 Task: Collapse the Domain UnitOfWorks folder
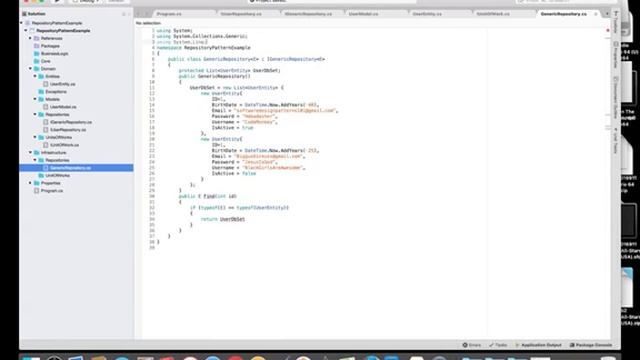tap(35, 138)
